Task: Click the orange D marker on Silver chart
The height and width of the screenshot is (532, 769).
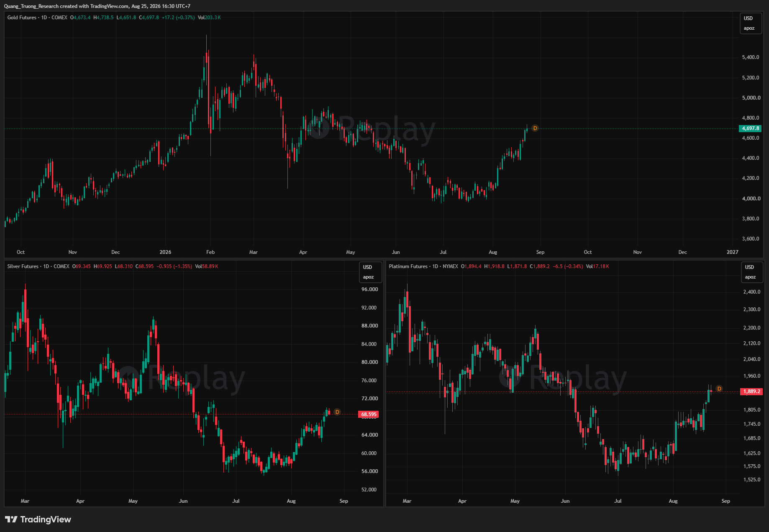Action: coord(337,412)
